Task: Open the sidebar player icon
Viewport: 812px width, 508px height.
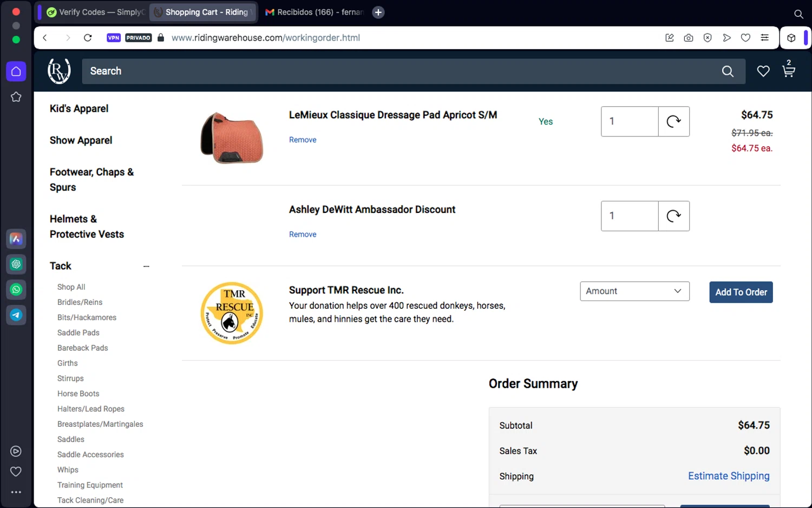Action: pos(16,451)
